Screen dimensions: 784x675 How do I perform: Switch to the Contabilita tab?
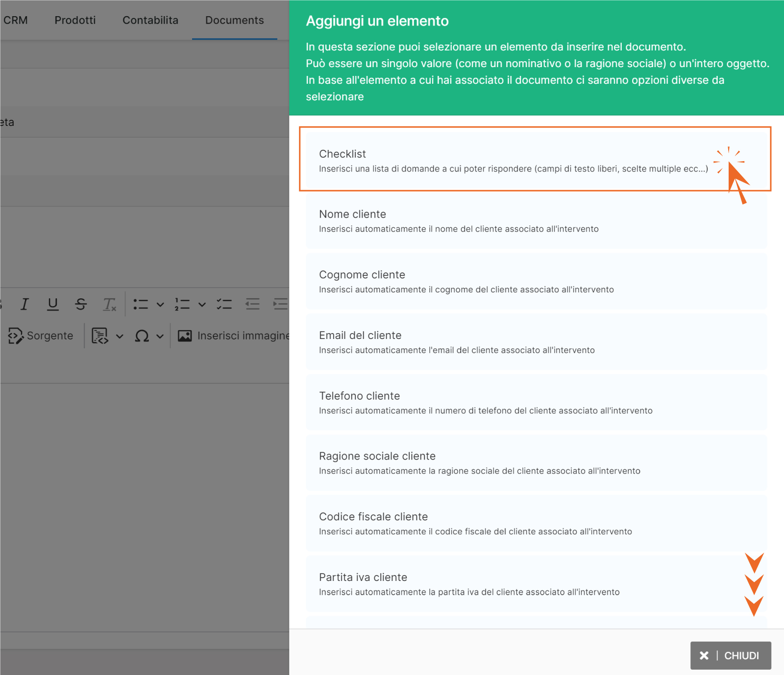click(x=150, y=20)
